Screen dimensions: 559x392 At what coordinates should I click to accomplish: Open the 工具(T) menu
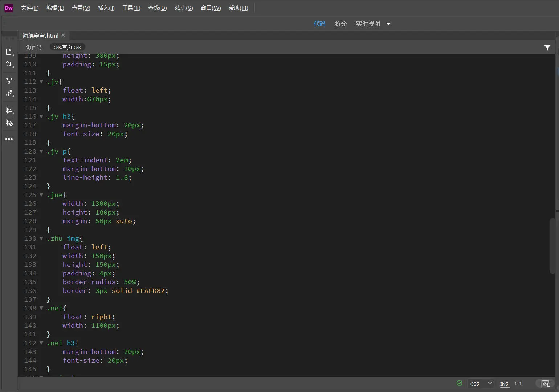coord(131,8)
